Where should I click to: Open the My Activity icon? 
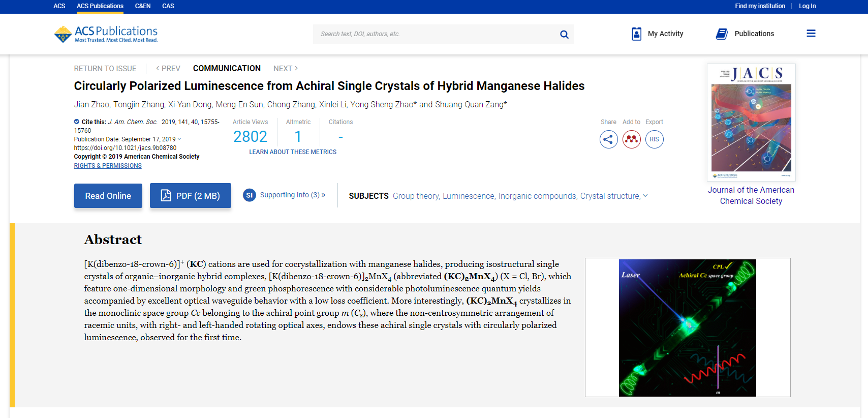coord(636,34)
